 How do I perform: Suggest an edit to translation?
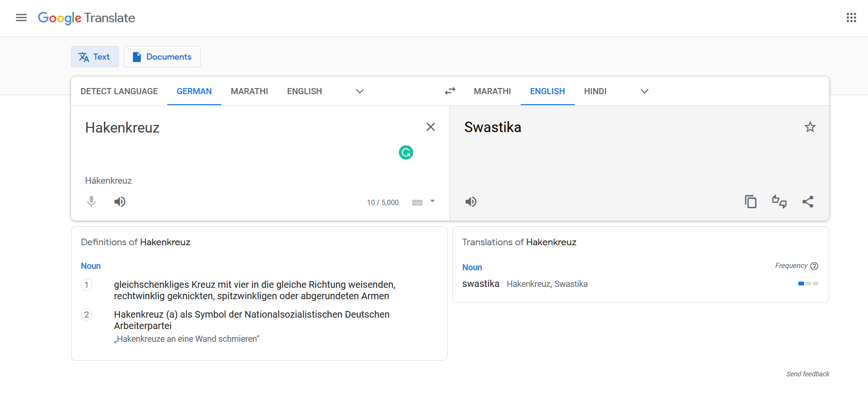click(779, 202)
